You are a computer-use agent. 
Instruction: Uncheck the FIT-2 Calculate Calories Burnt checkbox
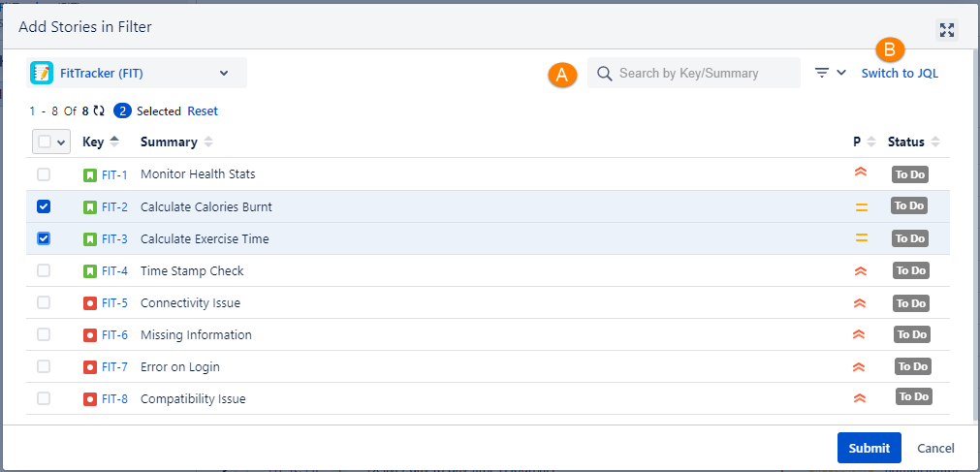coord(44,206)
